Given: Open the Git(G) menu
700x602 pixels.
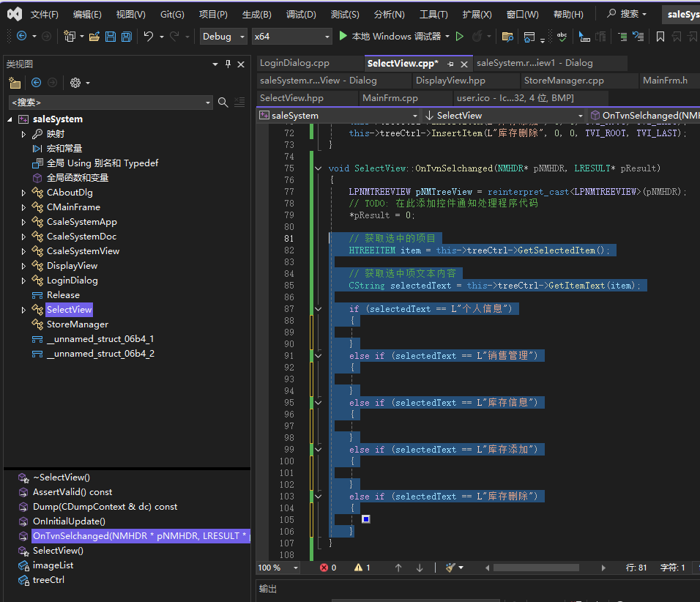Looking at the screenshot, I should 172,15.
